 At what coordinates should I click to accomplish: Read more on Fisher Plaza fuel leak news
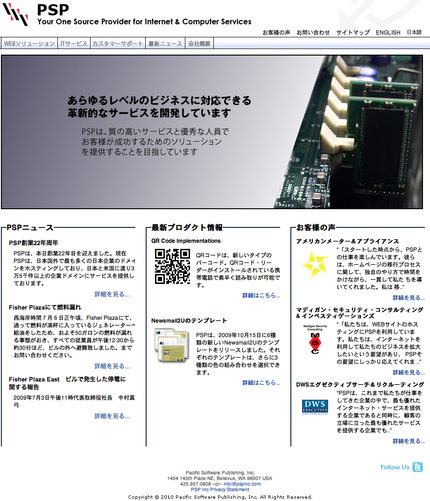tap(112, 366)
